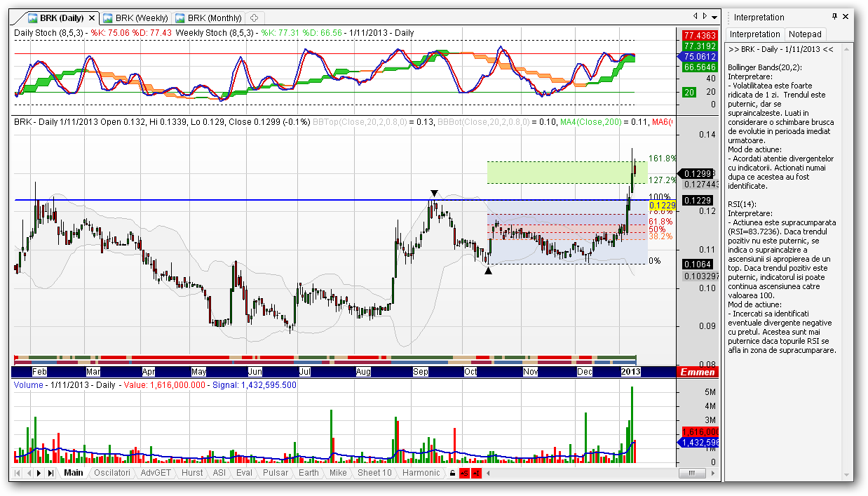Click the Feb month marker
The image size is (868, 496).
39,372
